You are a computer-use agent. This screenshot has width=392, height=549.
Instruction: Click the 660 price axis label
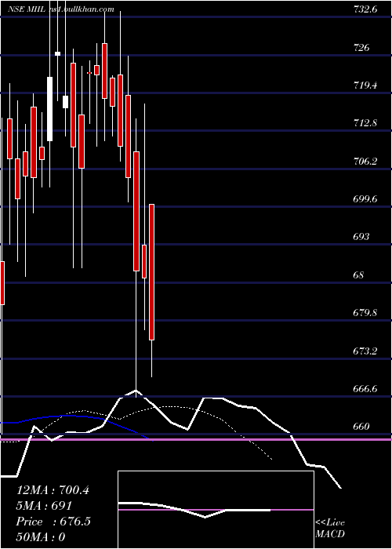click(361, 427)
